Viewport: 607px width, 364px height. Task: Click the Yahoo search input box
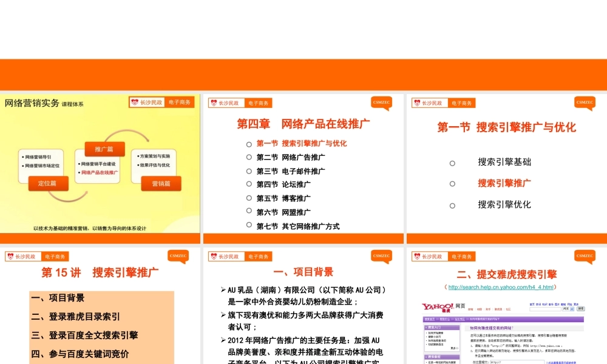click(x=545, y=309)
